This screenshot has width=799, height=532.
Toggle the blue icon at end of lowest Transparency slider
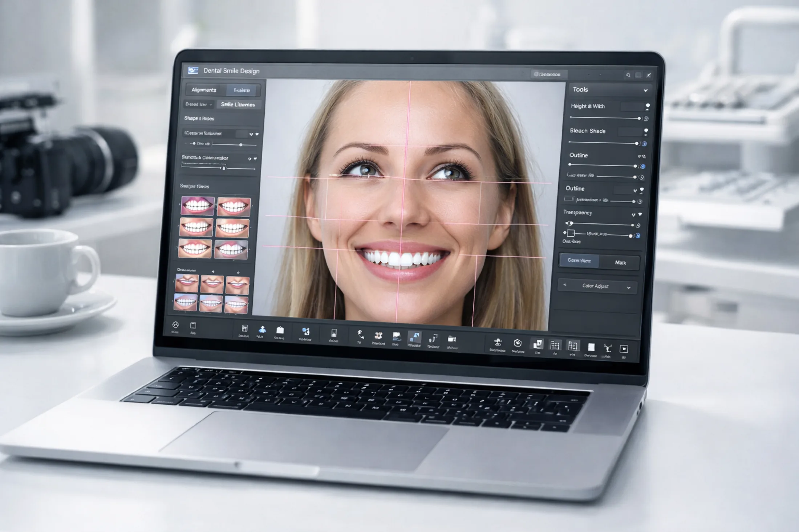(637, 236)
